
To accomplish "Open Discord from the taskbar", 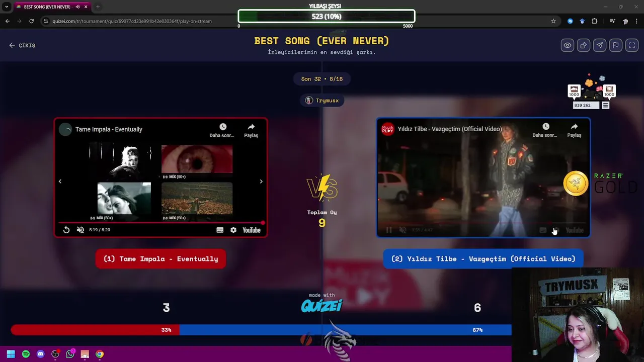I will pyautogui.click(x=41, y=354).
